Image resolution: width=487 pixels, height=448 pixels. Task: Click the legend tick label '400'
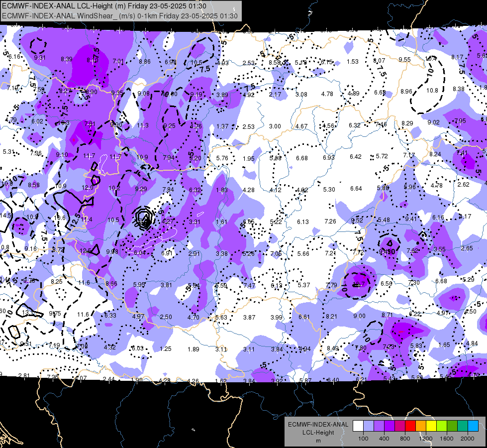click(x=384, y=439)
